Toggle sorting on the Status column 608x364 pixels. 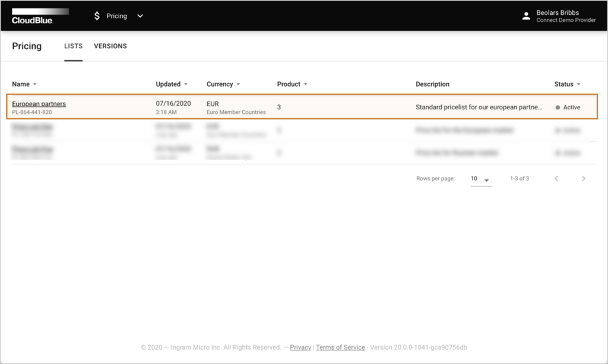click(x=579, y=84)
